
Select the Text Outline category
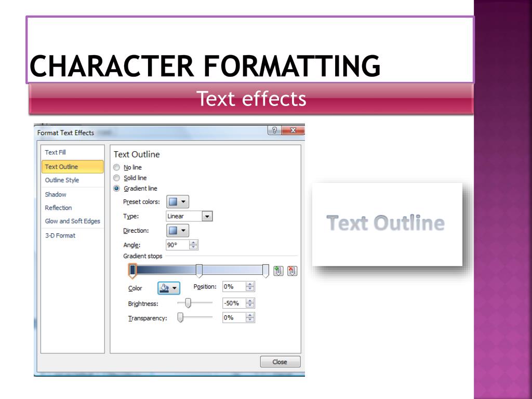[73, 167]
